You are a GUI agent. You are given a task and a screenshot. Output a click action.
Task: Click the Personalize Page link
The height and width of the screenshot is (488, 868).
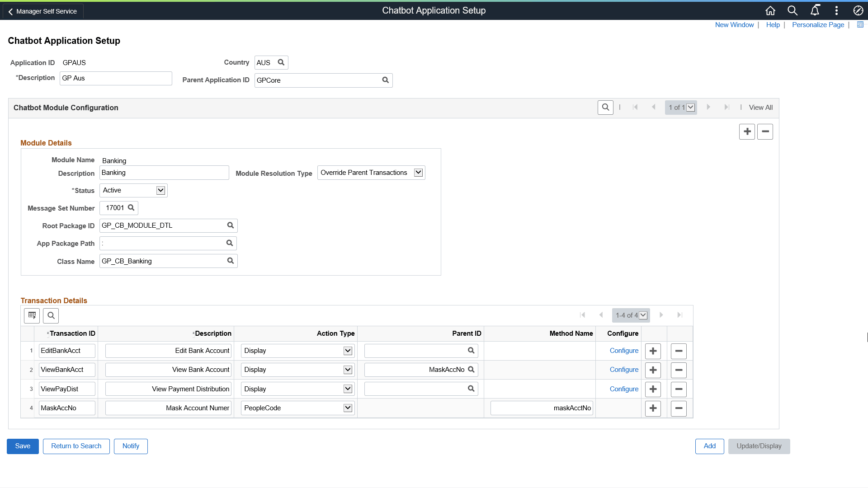click(x=818, y=25)
